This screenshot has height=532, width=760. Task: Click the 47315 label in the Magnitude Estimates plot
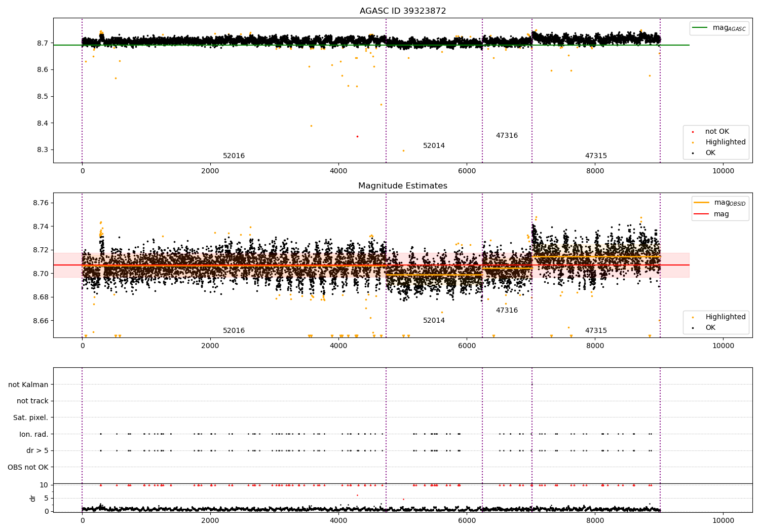596,331
